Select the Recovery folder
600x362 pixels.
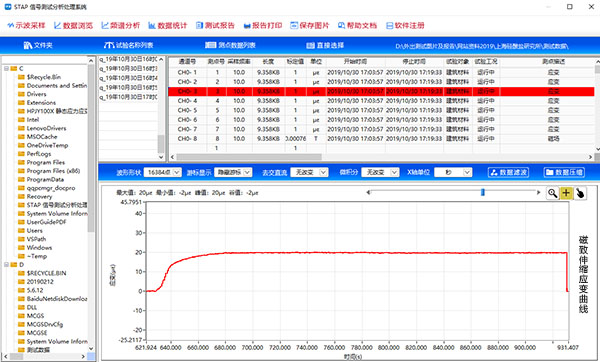click(39, 196)
